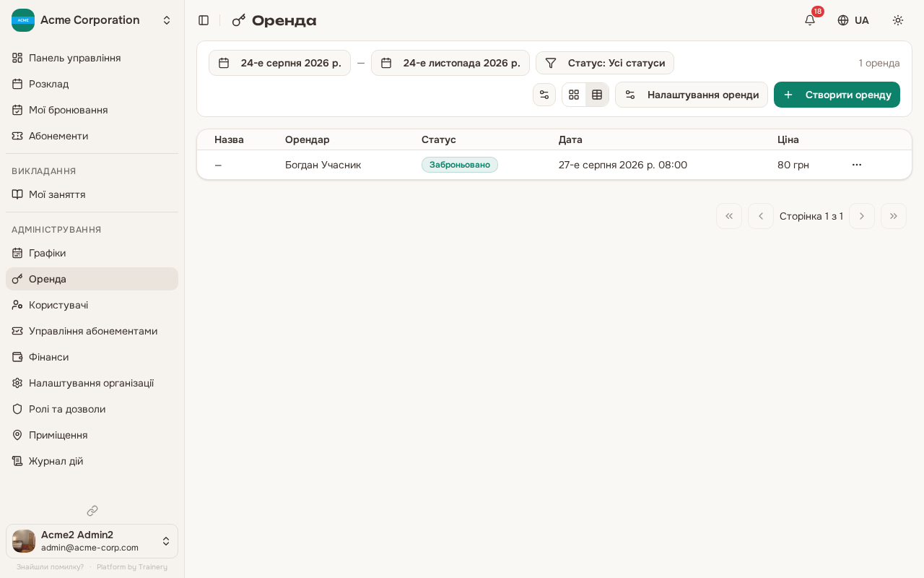Open Приміщення page
Viewport: 924px width, 578px height.
[92, 435]
